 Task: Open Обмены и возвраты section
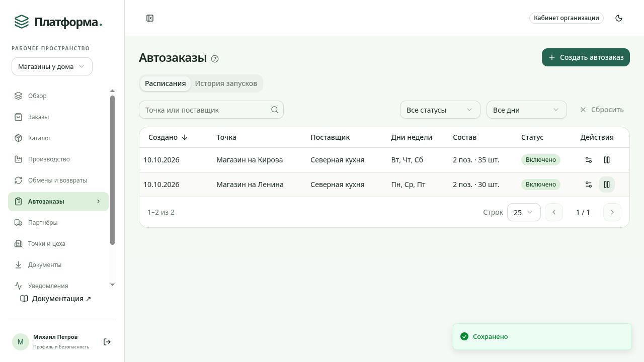click(x=58, y=180)
